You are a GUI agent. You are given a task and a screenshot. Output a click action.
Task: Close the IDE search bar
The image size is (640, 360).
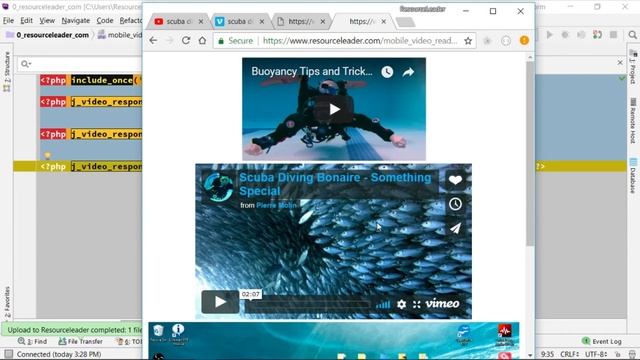coord(620,63)
